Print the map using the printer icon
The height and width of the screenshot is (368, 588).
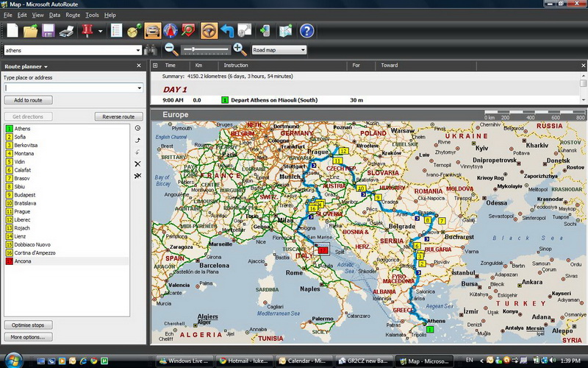[66, 31]
